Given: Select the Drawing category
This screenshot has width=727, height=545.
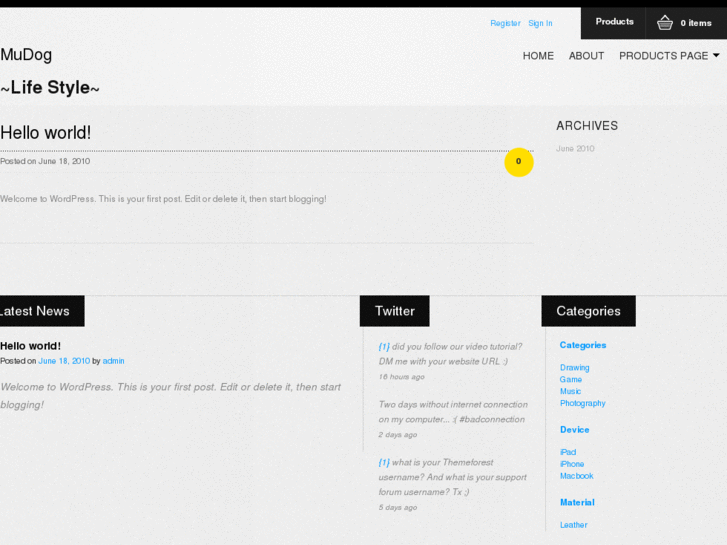Looking at the screenshot, I should tap(574, 367).
